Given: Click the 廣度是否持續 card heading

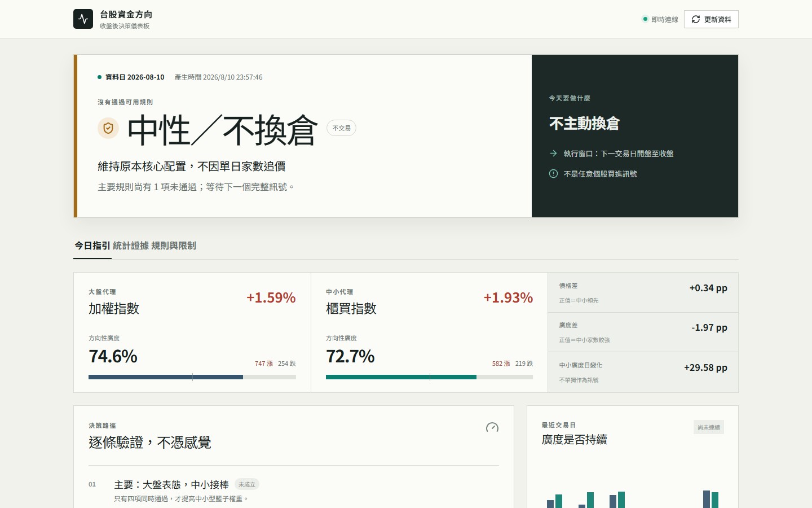Looking at the screenshot, I should point(574,440).
